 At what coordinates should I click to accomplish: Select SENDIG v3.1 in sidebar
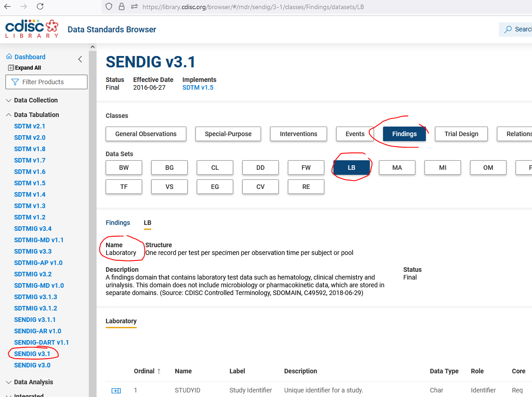click(32, 354)
